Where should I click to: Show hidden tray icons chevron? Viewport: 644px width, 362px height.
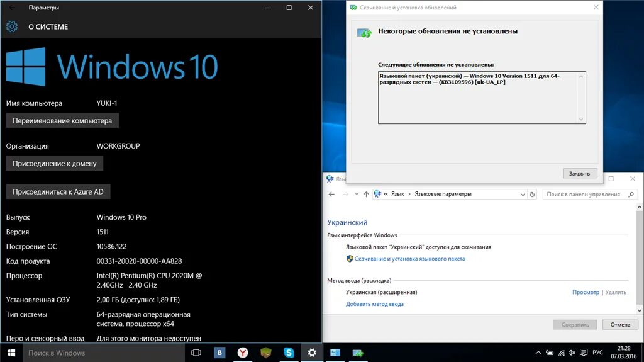[538, 353]
